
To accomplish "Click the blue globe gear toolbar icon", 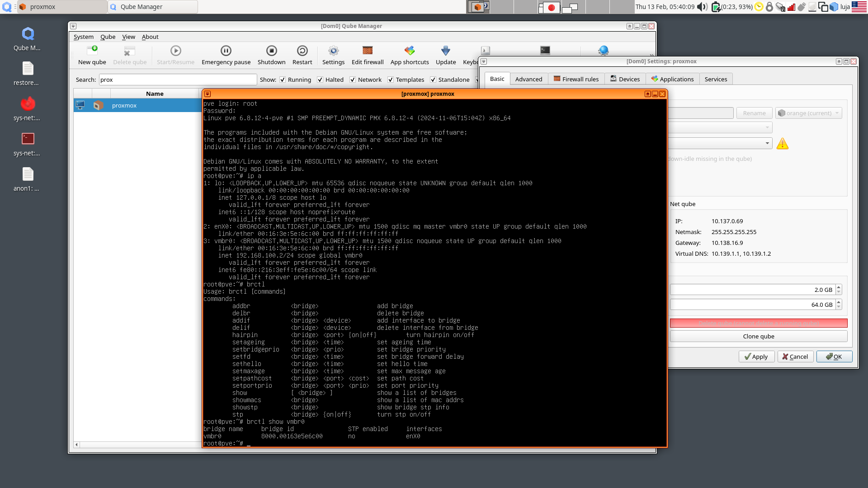I will [x=604, y=51].
